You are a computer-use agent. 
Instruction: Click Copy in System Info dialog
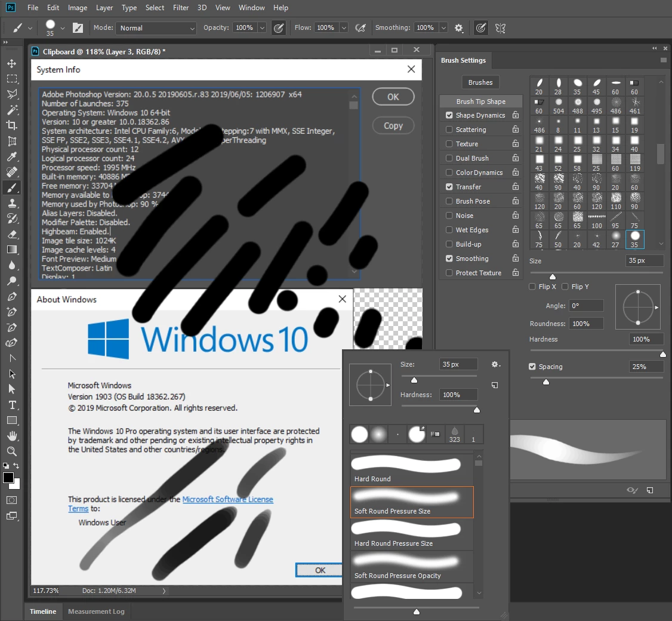393,125
